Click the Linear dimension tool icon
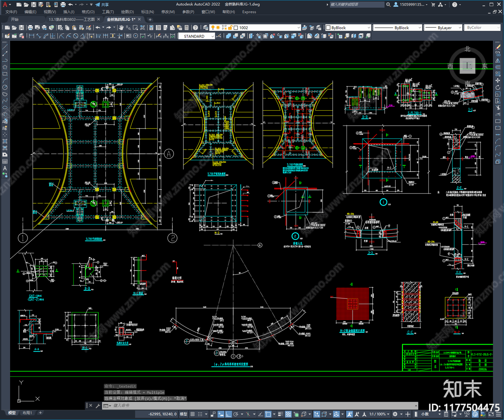 point(31,36)
